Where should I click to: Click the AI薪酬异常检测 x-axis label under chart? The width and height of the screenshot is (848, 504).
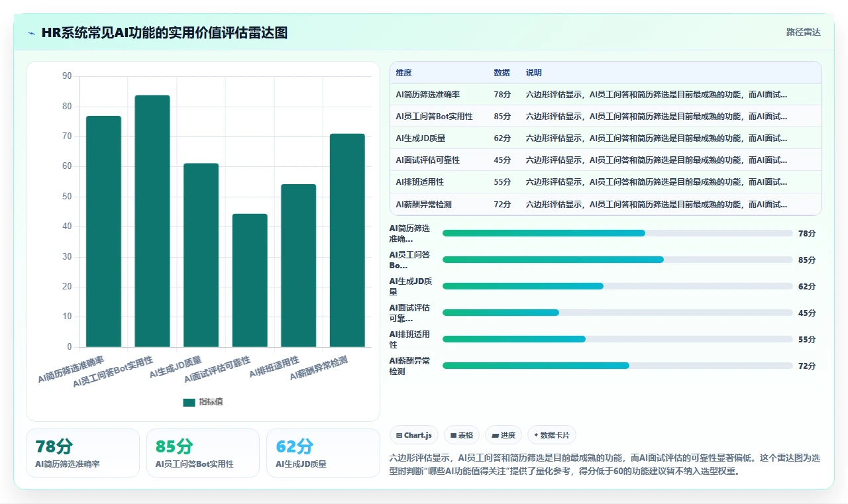[319, 368]
